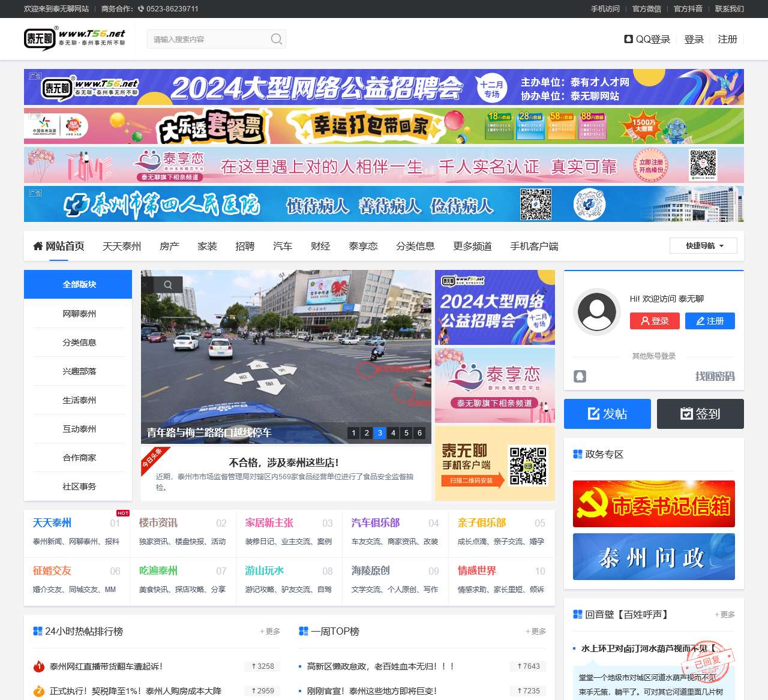Open QQ登录 from the header
The height and width of the screenshot is (700, 768).
[x=647, y=39]
